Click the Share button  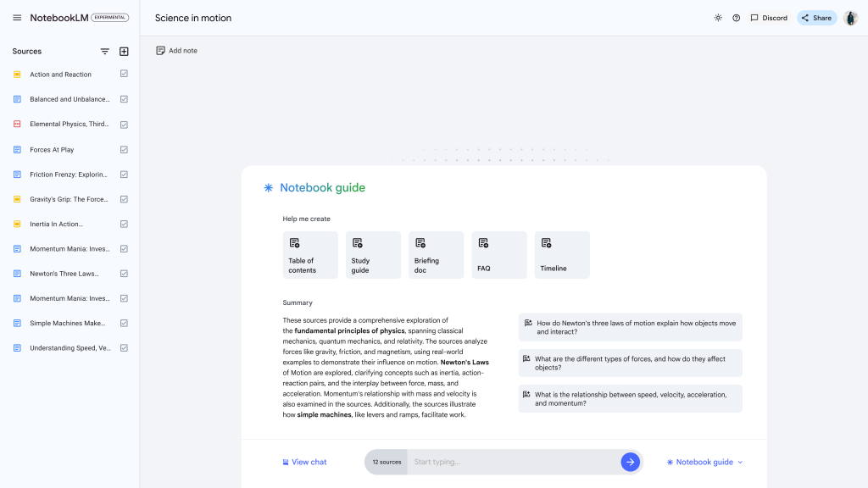click(815, 17)
